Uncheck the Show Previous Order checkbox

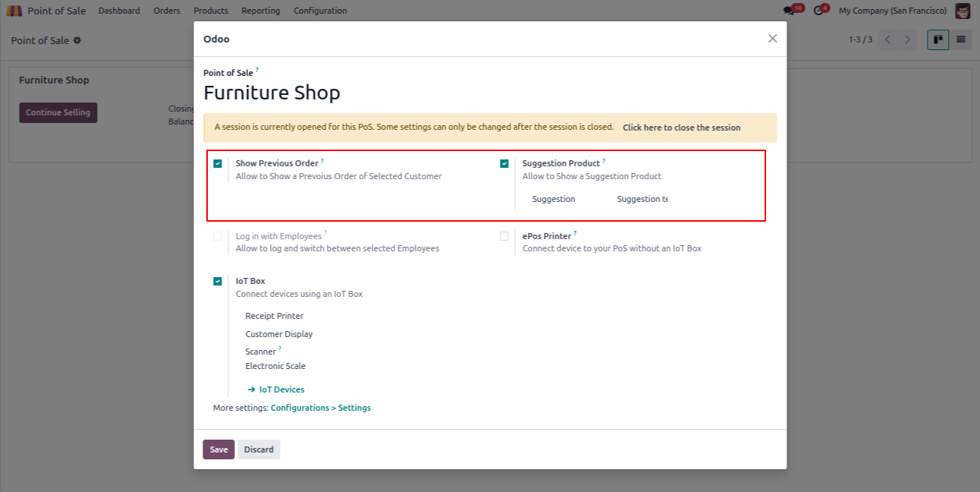click(x=218, y=163)
